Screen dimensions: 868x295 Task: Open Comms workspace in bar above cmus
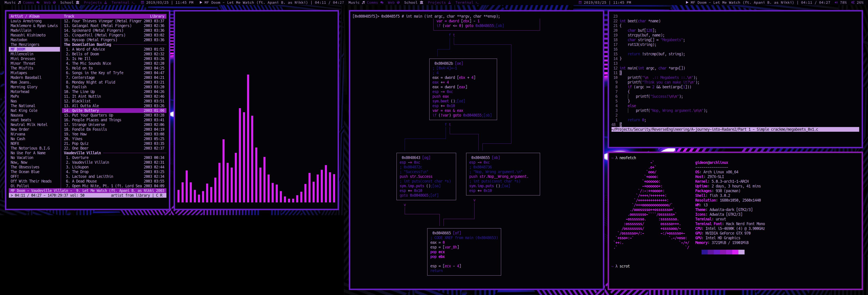pos(31,2)
